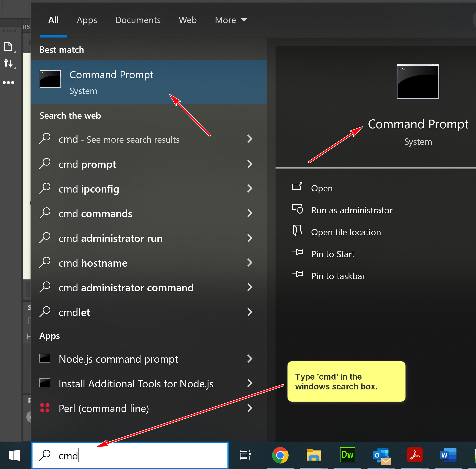The width and height of the screenshot is (476, 469).
Task: Expand Perl (command line) options chevron
Action: click(x=250, y=408)
